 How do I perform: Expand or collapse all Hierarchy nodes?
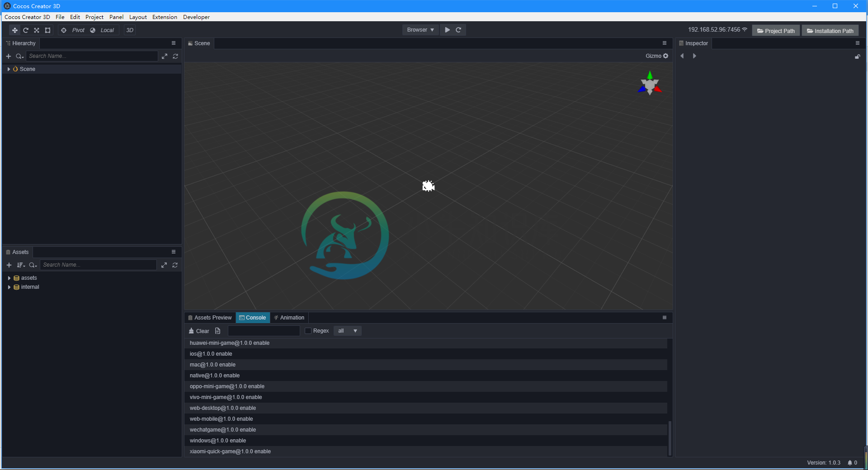(x=165, y=56)
